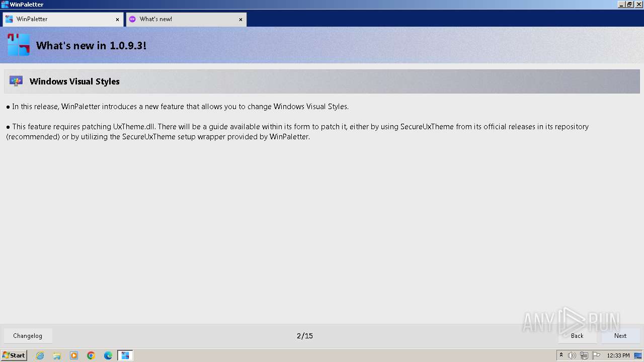Go Back to previous page
644x362 pixels.
coord(577,336)
